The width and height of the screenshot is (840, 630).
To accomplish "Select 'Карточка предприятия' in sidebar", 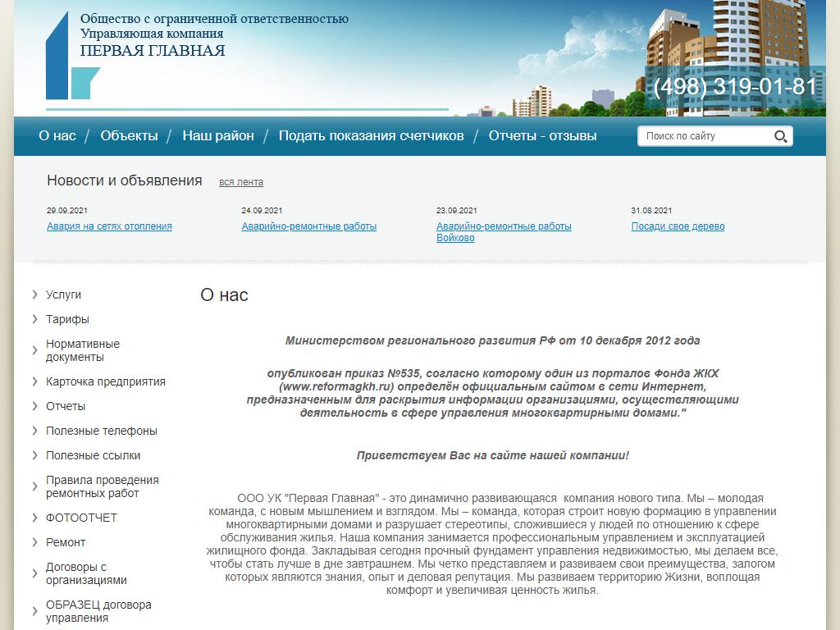I will 105,381.
